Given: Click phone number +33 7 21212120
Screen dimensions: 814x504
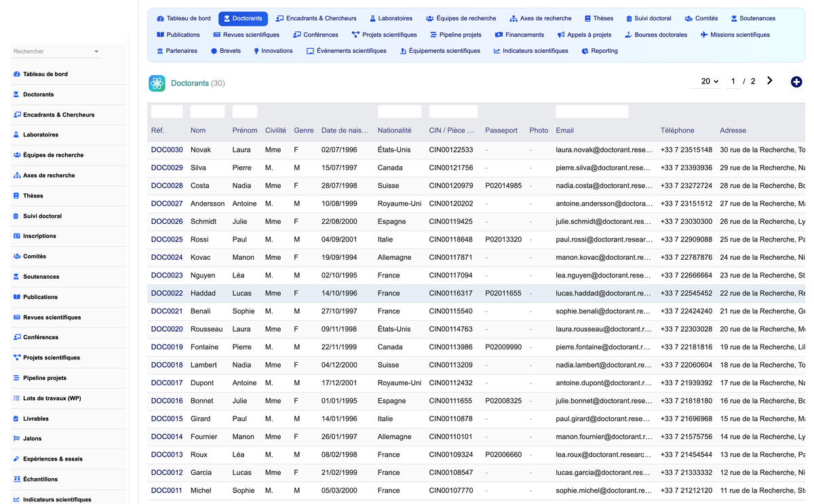Looking at the screenshot, I should pos(686,490).
